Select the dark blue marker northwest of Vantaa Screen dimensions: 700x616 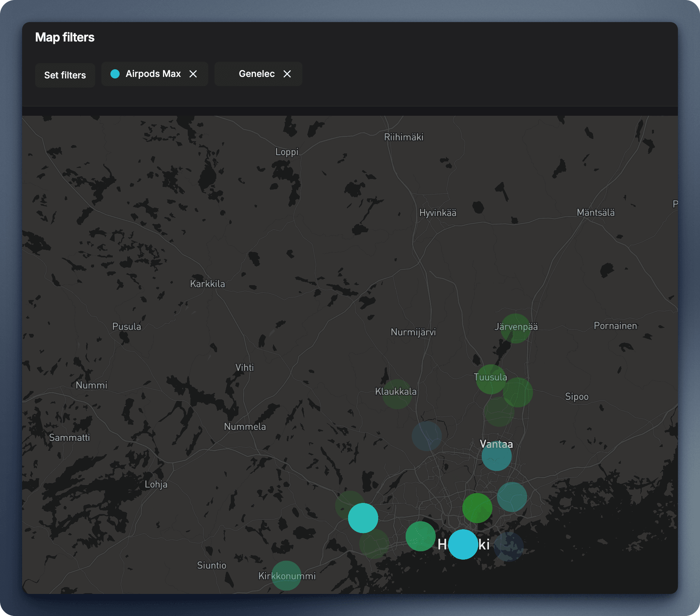(x=427, y=436)
